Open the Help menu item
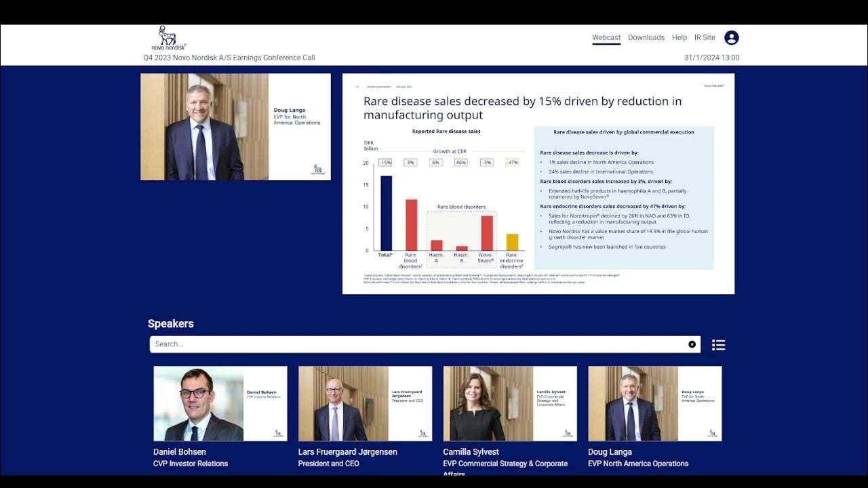 coord(679,38)
